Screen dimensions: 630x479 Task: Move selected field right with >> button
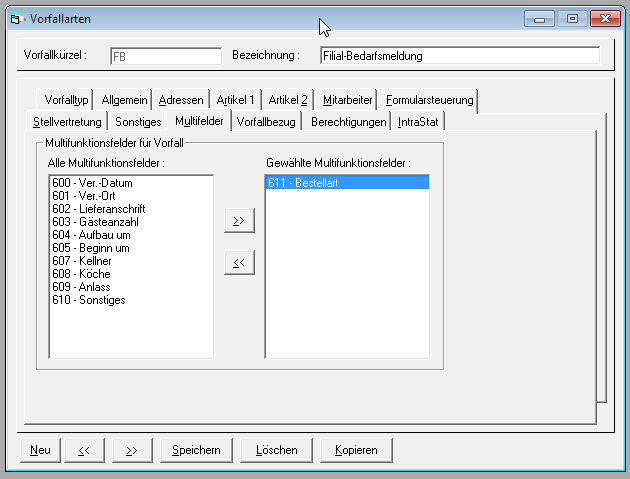[x=239, y=221]
